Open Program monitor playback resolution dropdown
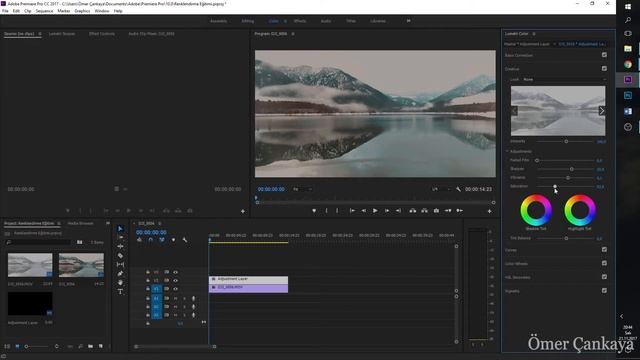The height and width of the screenshot is (360, 640). [x=441, y=189]
